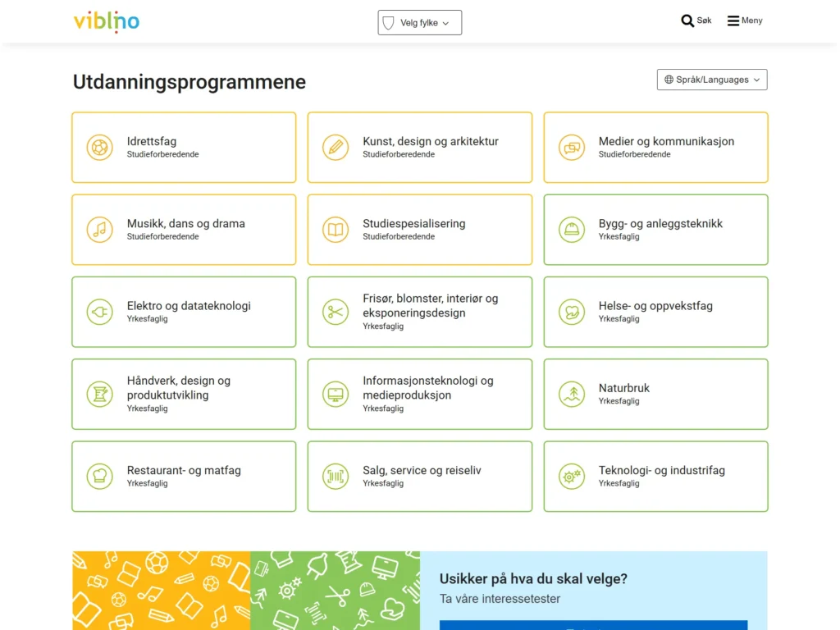Select the Naturbruk program card

[x=655, y=394]
